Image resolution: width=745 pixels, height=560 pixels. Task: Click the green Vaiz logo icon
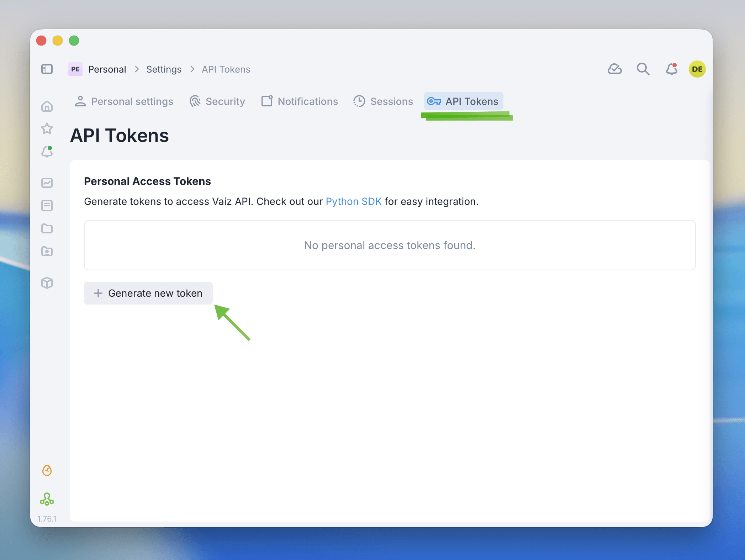(47, 499)
